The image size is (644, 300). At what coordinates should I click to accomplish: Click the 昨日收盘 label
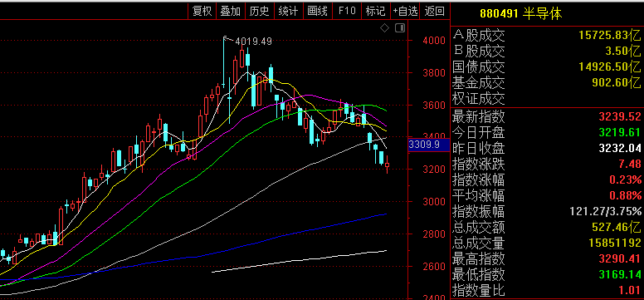coord(479,149)
